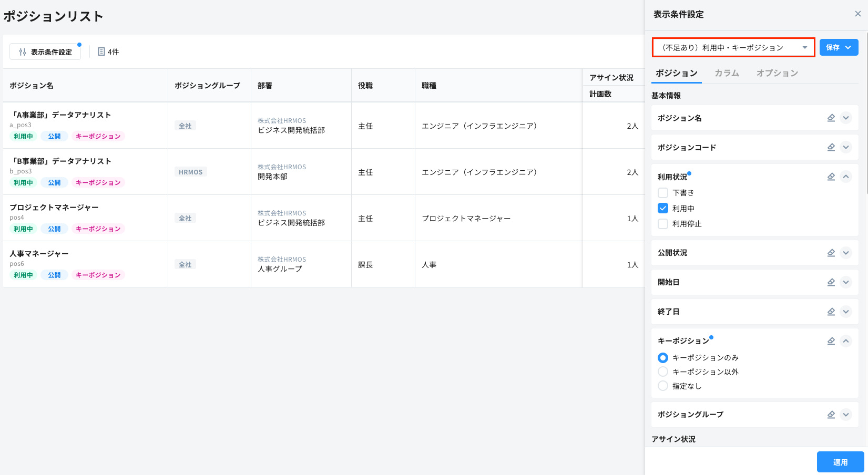Clear 終了日 filter with eraser icon
This screenshot has width=868, height=475.
831,312
